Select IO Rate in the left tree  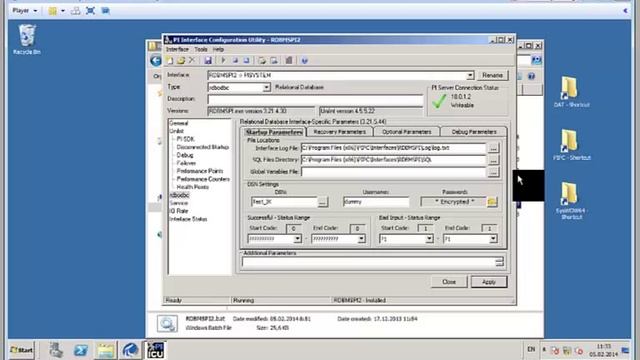[179, 211]
